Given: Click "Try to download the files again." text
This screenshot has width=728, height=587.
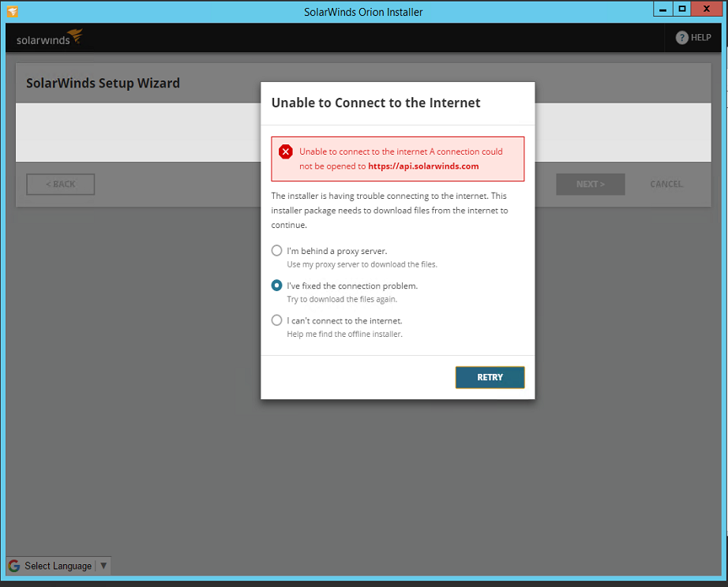Looking at the screenshot, I should point(342,299).
